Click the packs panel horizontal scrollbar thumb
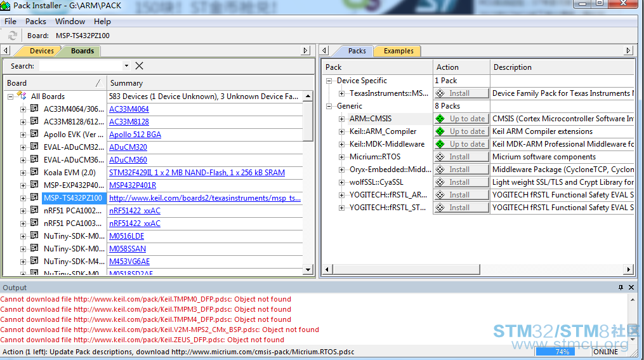The image size is (644, 360). 406,270
